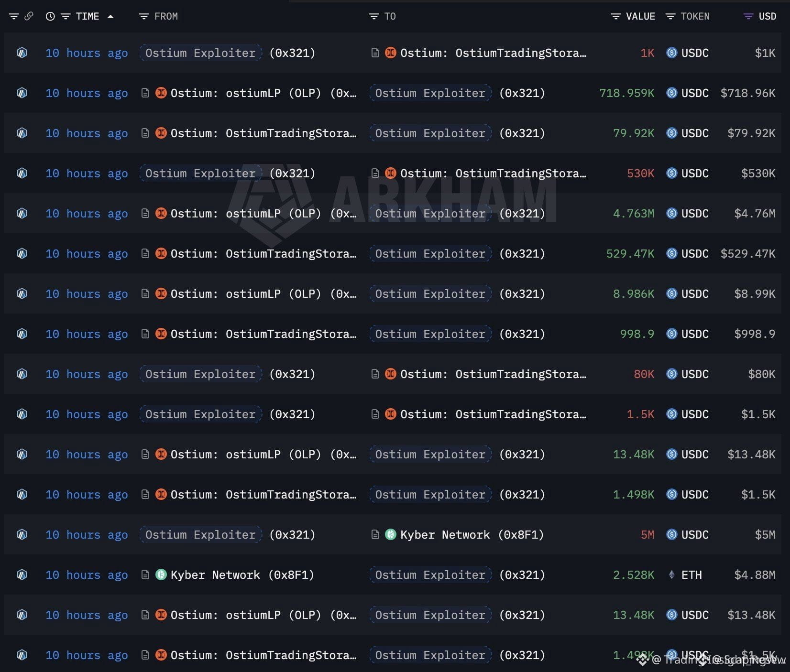Click the contract icon before Kyber Network in the ETH row

145,574
